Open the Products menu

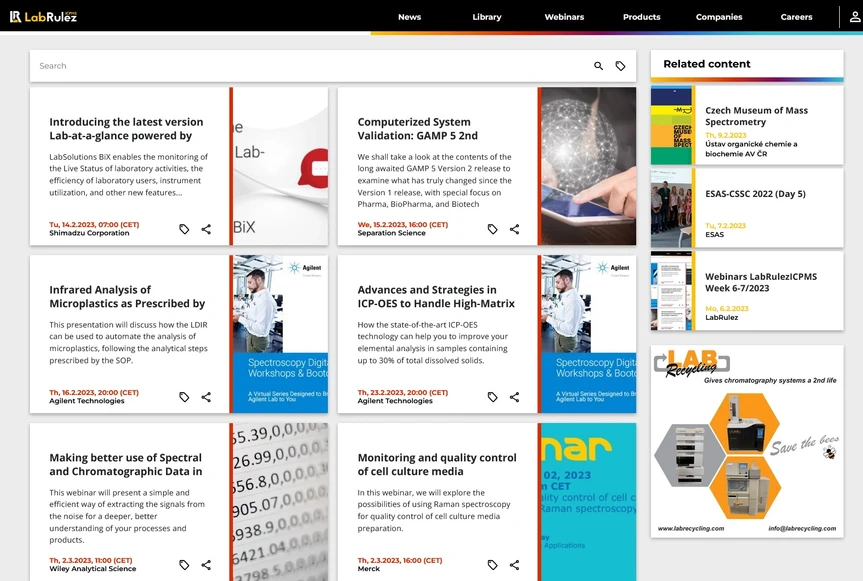coord(642,17)
